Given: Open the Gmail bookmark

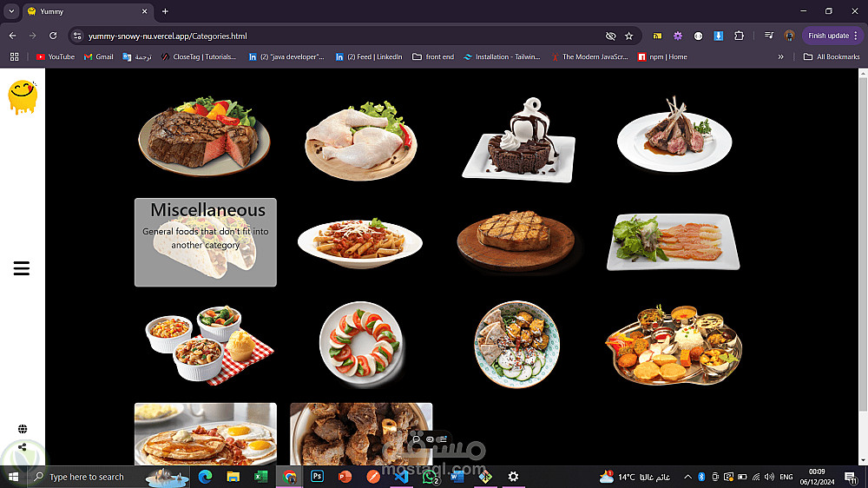Looking at the screenshot, I should pos(99,56).
